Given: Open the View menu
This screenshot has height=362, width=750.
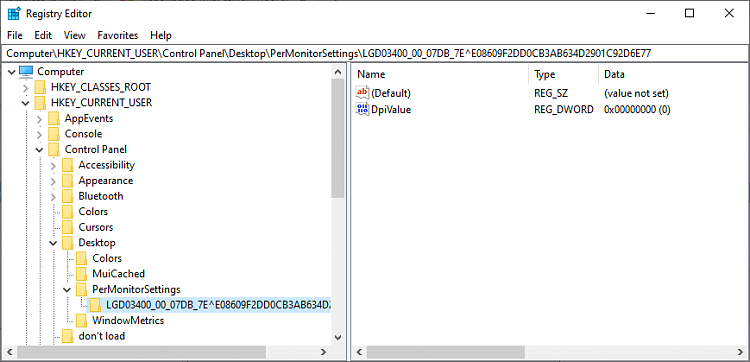Looking at the screenshot, I should (75, 35).
